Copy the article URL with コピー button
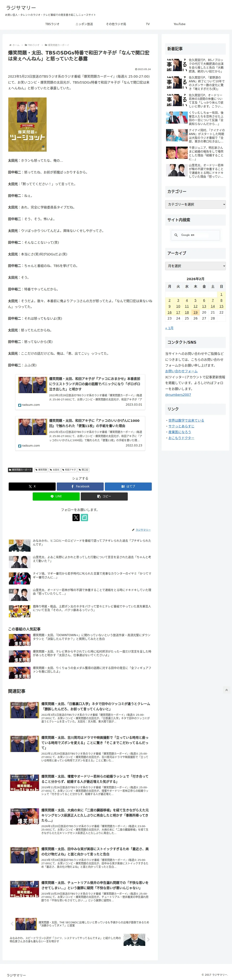Viewport: 232px width, 980px height. point(104,496)
